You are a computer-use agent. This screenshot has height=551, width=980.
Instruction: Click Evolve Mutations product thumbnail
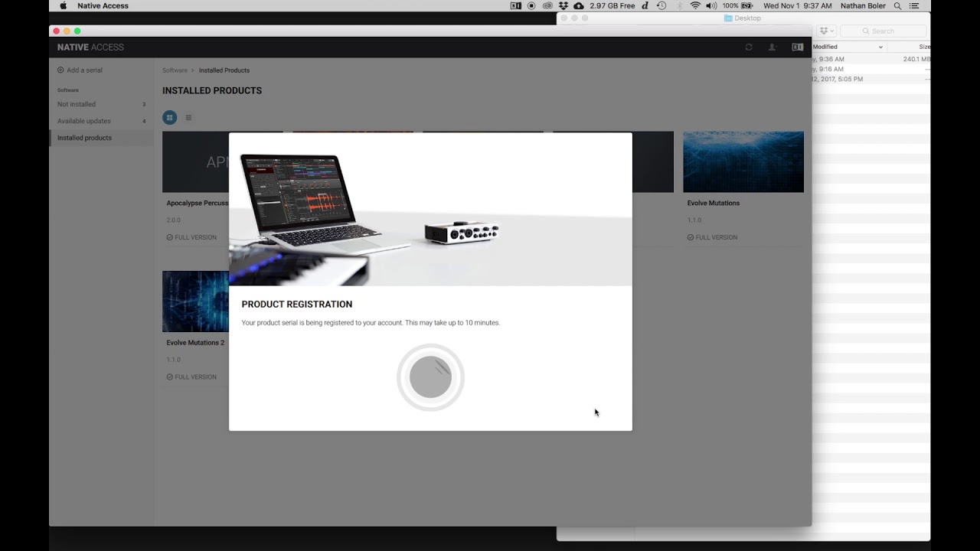tap(743, 161)
